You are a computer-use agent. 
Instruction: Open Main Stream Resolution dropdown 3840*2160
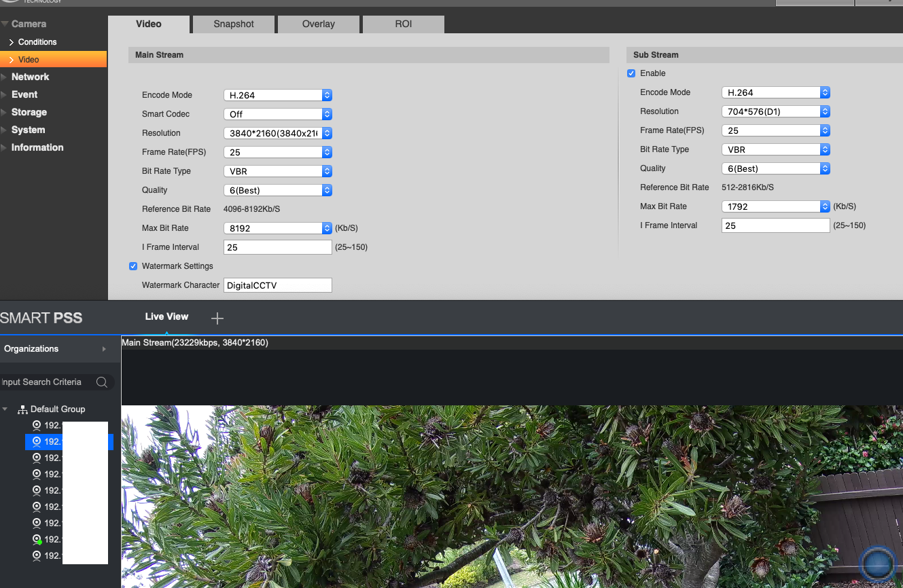click(x=278, y=133)
